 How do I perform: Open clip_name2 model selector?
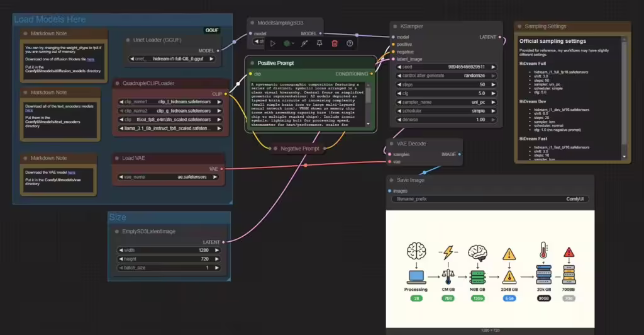click(x=170, y=111)
